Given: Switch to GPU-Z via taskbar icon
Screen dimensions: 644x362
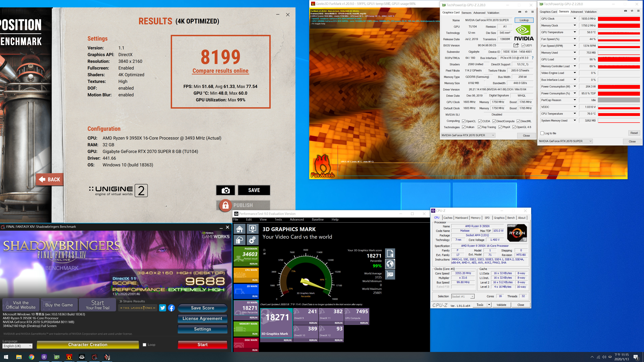Looking at the screenshot, I should click(x=57, y=357).
